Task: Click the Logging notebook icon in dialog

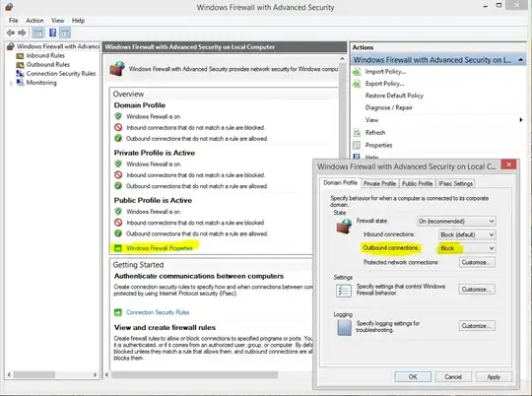Action: tap(344, 327)
